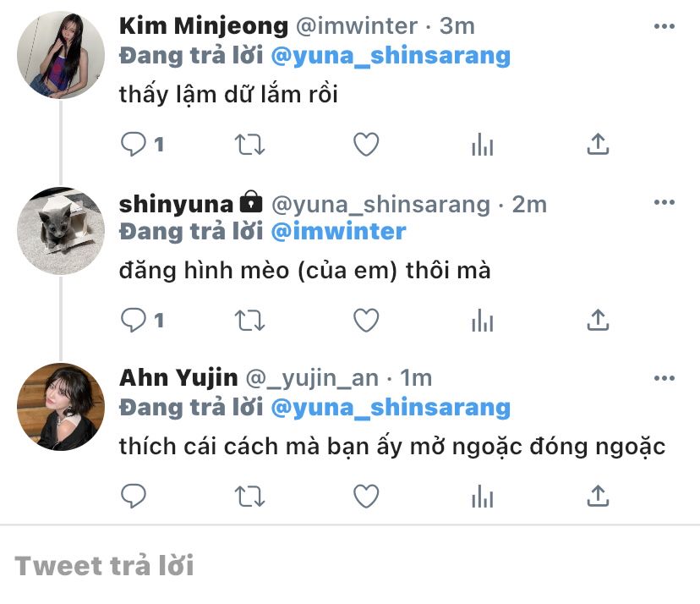Reply to shinyuna's cat photo tweet
700x604 pixels.
click(134, 320)
